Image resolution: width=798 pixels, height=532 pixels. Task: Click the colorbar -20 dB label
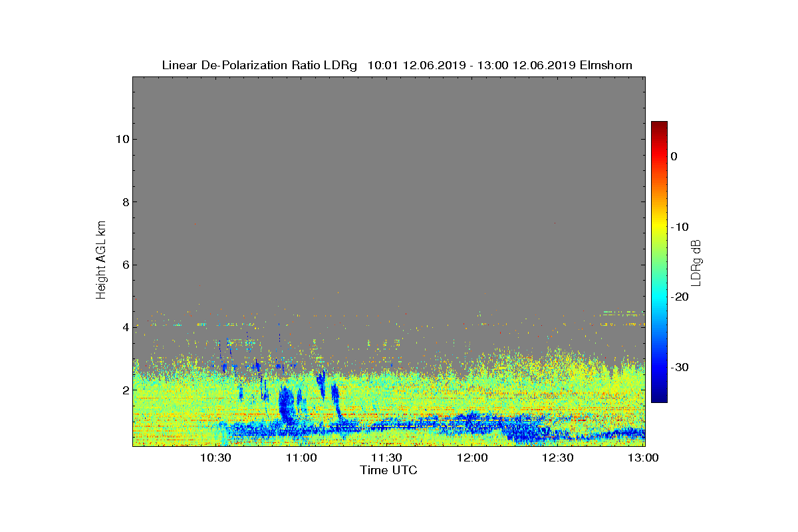coord(680,297)
